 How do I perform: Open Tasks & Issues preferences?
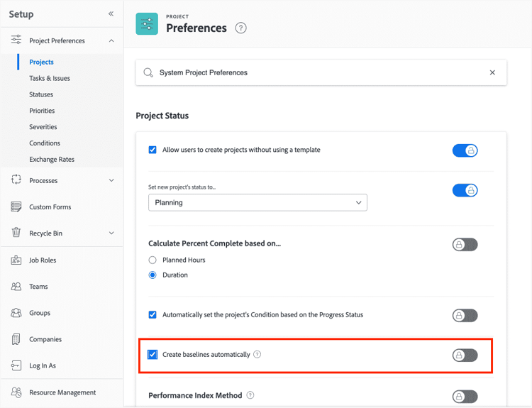[50, 78]
